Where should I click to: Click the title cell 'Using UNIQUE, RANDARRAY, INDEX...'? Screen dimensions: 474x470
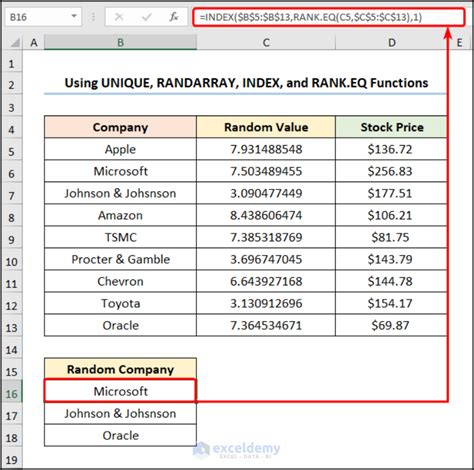[246, 83]
